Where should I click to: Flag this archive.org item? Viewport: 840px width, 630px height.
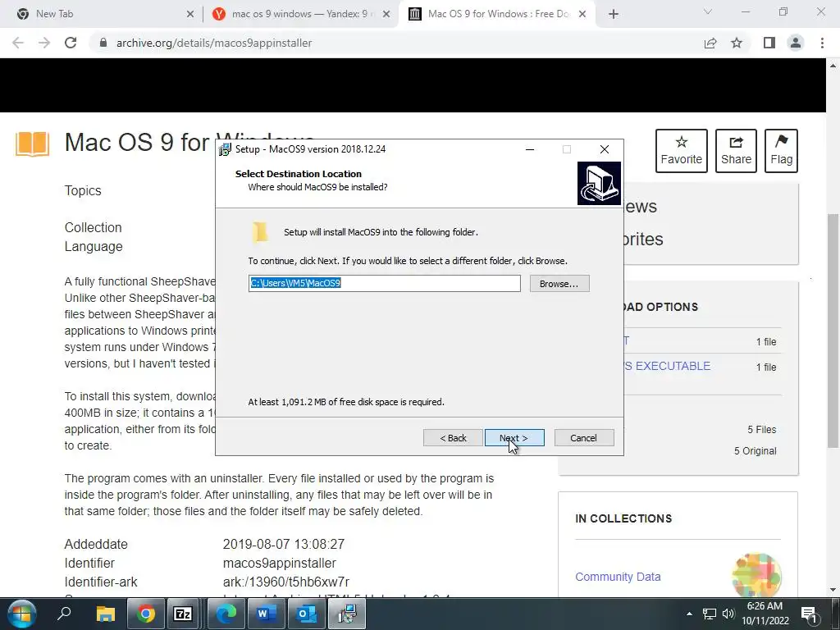pos(781,151)
